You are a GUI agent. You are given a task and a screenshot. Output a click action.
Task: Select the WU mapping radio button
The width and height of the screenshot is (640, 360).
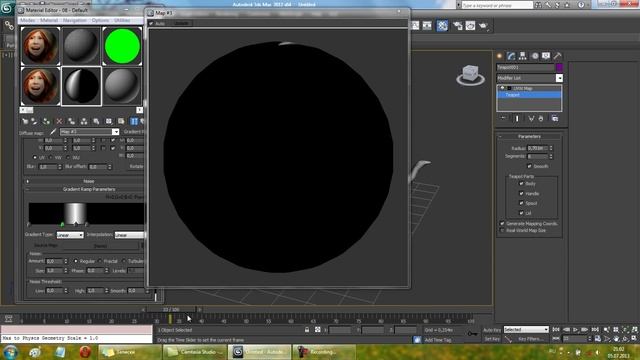[68, 157]
